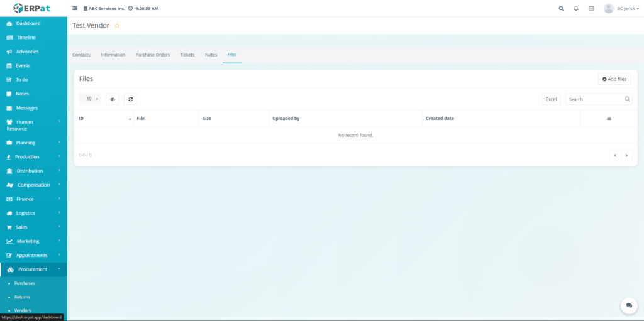Screen dimensions: 644x321
Task: Toggle the sidebar with the hamburger menu icon
Action: click(75, 9)
